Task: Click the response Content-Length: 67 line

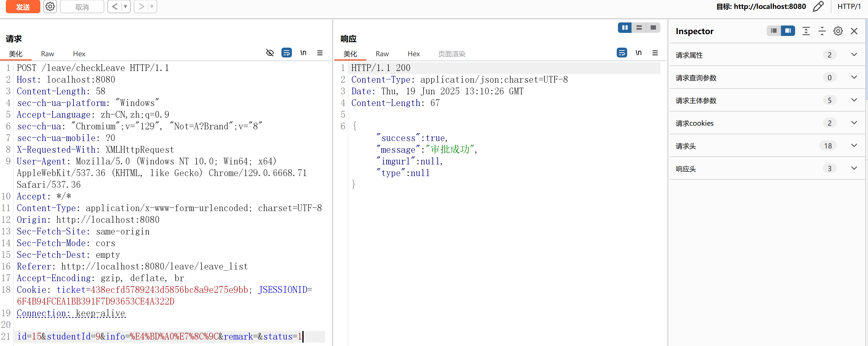Action: tap(395, 103)
